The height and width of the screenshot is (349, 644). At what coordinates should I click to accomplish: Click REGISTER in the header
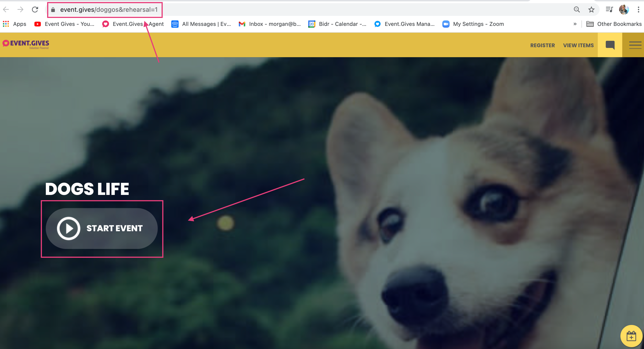tap(542, 45)
